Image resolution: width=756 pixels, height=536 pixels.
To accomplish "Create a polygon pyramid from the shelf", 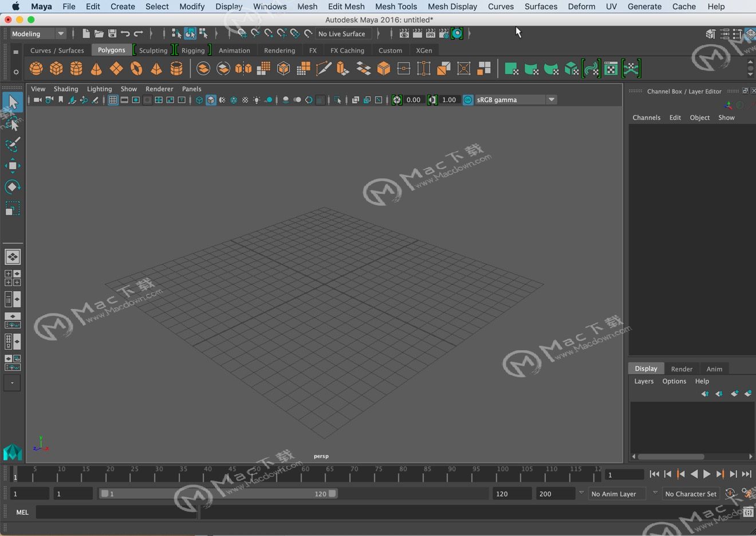I will coord(156,69).
